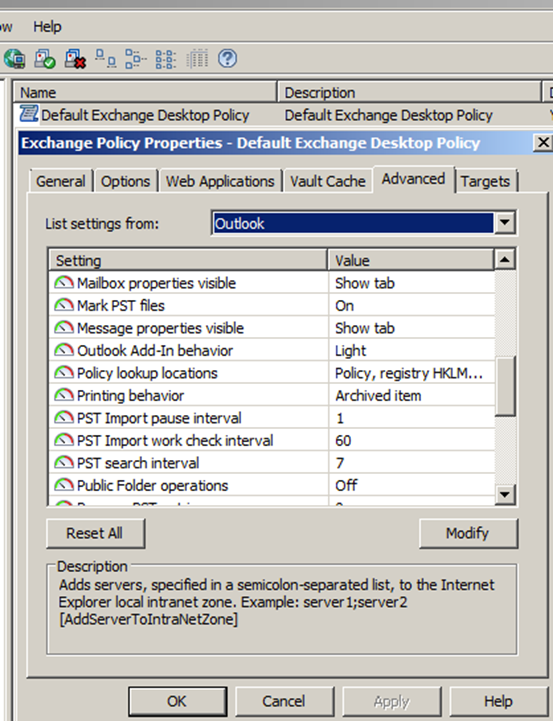Click the toolbar icon with red X
Screen dimensions: 553x721
pyautogui.click(x=75, y=59)
